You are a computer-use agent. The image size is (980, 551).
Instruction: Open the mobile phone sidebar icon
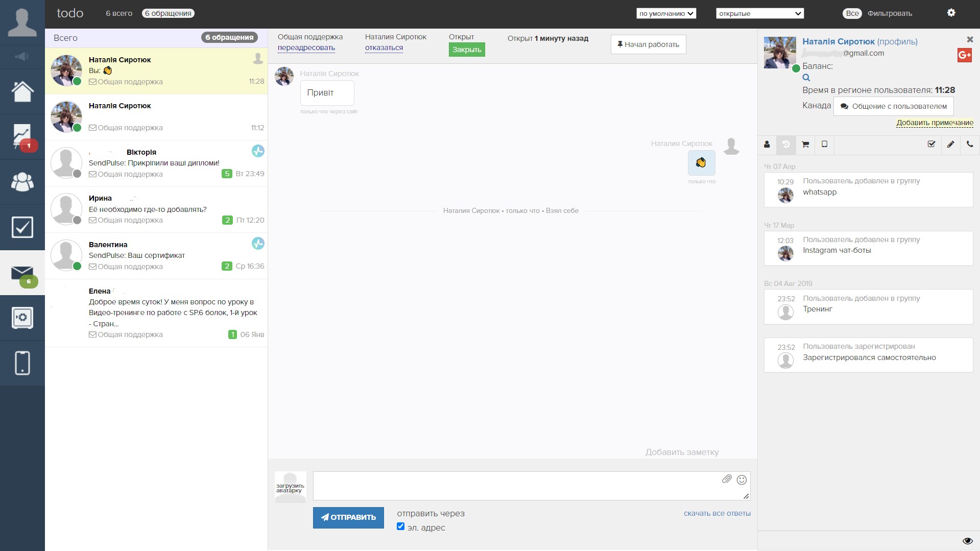pos(22,363)
